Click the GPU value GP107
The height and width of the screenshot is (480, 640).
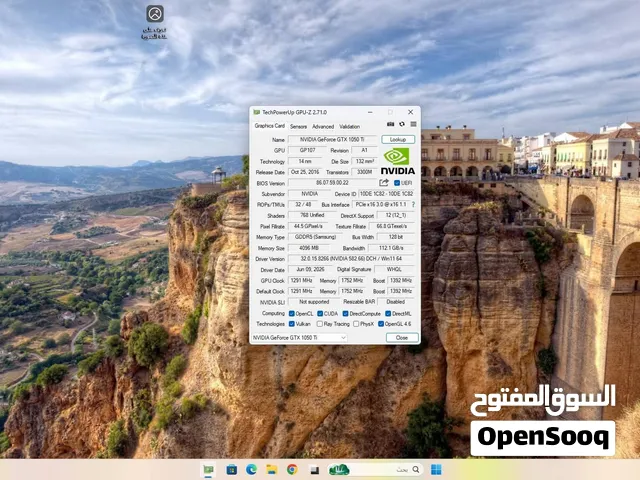pos(307,150)
